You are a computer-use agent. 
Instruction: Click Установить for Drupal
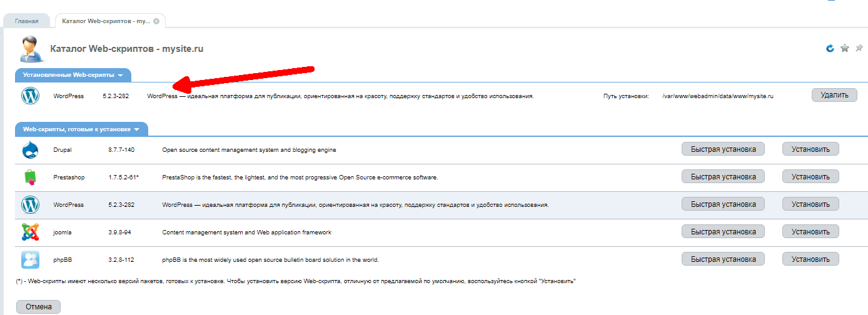810,149
